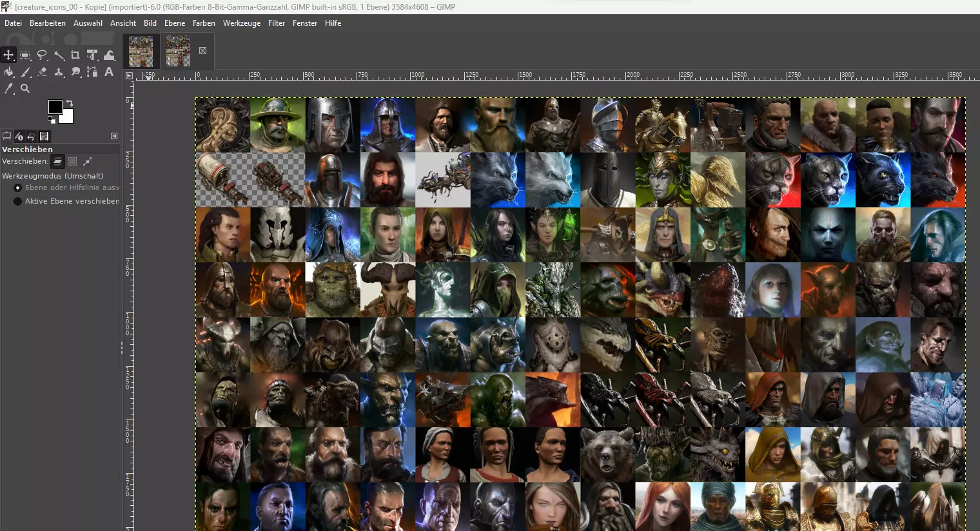Swap foreground and background colors
980x531 pixels.
pos(70,103)
